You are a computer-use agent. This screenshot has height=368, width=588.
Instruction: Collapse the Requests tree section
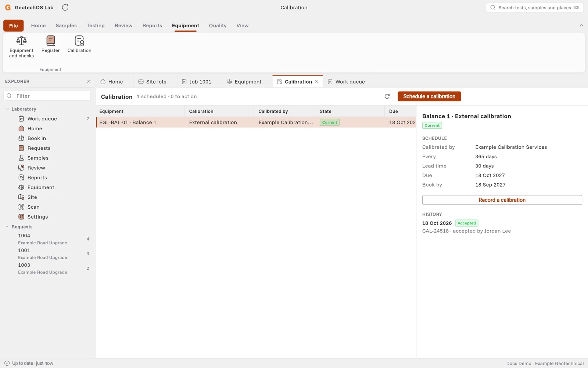7,227
